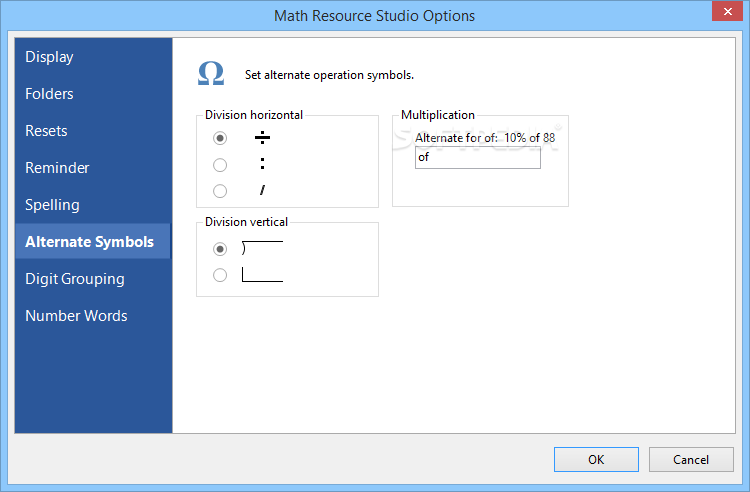Click the ÷ symbol glyph
The width and height of the screenshot is (750, 492).
click(x=262, y=138)
